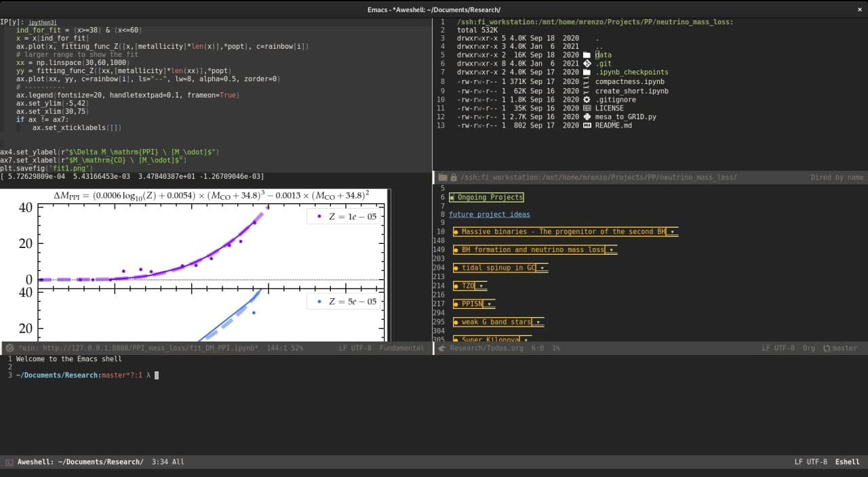Open the LICENSE file entry
868x477 pixels.
[x=609, y=108]
